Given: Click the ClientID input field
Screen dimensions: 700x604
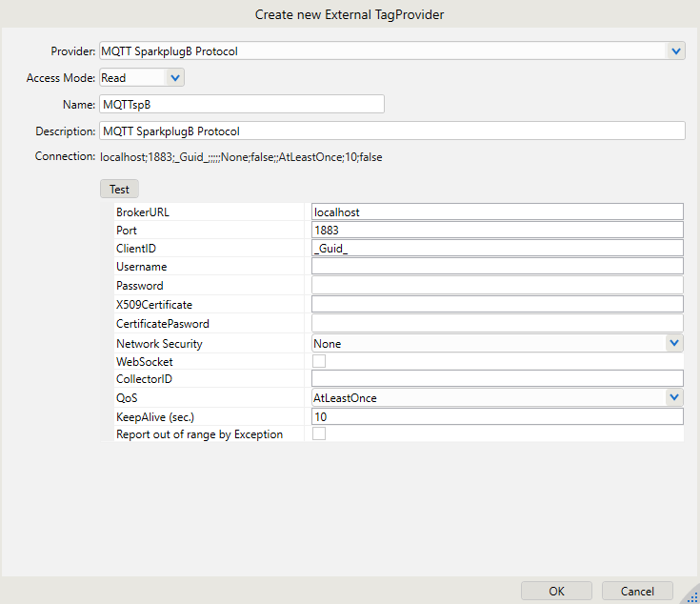Looking at the screenshot, I should 497,249.
